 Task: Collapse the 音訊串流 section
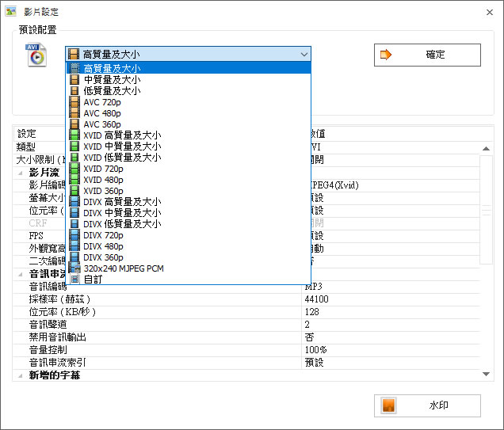[21, 274]
